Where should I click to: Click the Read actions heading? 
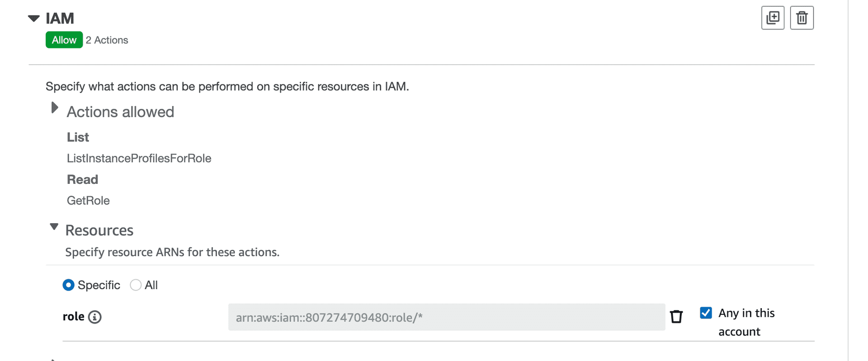coord(82,179)
